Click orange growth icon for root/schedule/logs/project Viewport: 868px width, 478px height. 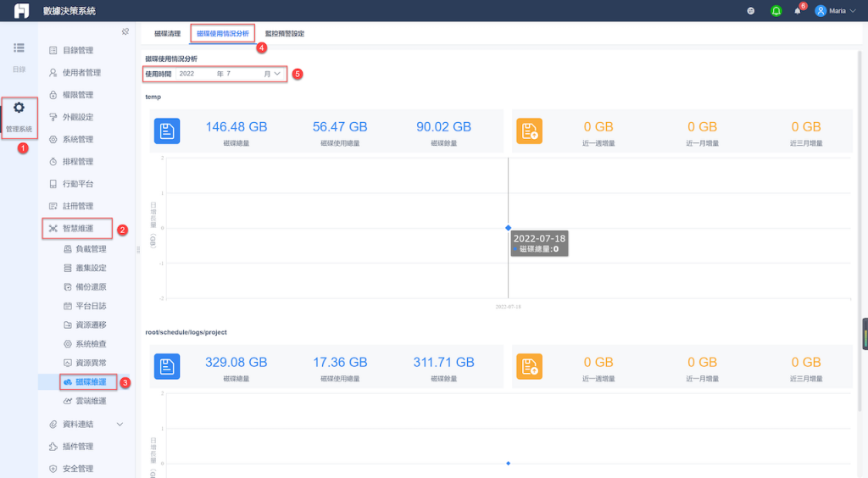click(529, 366)
